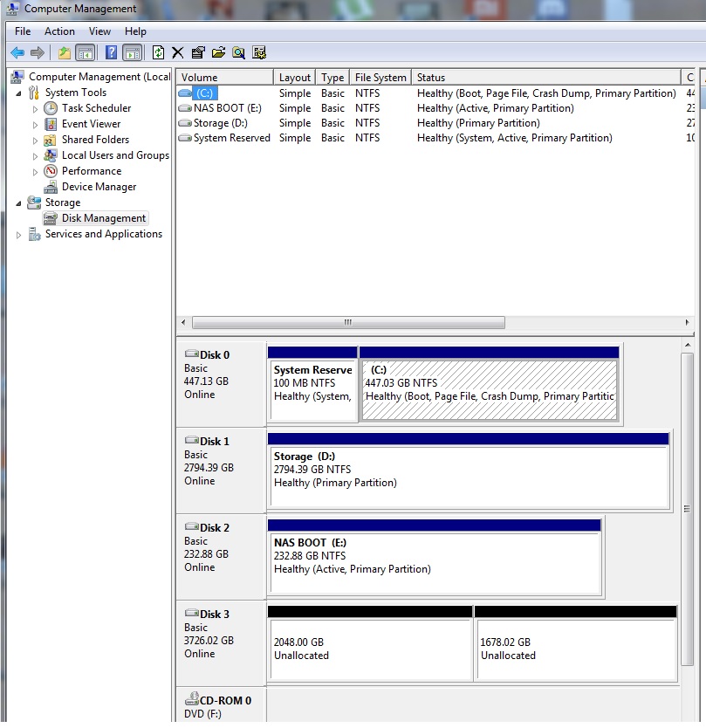This screenshot has height=728, width=706.
Task: Click the volume list scroll right arrow
Action: (x=687, y=322)
